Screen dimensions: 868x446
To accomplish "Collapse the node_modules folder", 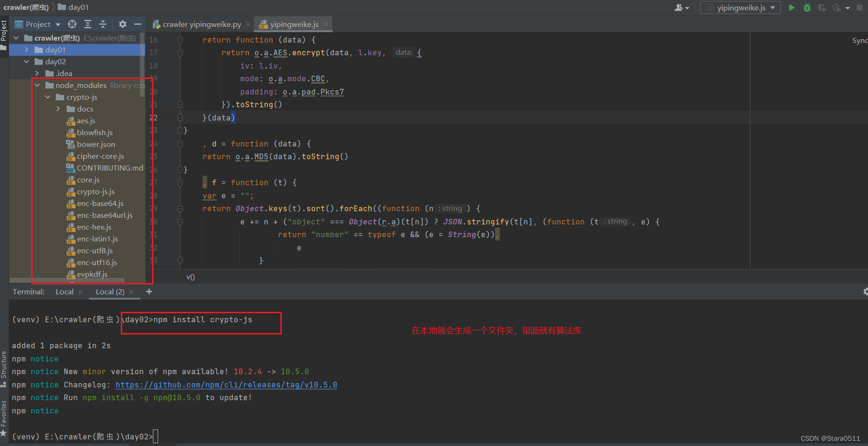I will pyautogui.click(x=37, y=85).
